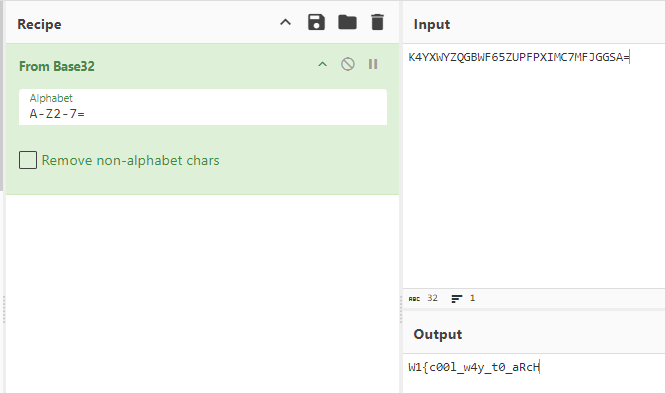This screenshot has height=393, width=665.
Task: Disable the From Base32 operation
Action: coord(348,64)
